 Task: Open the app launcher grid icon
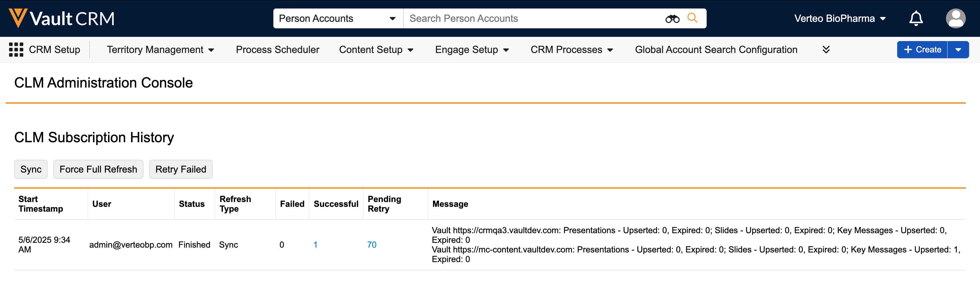pos(16,50)
